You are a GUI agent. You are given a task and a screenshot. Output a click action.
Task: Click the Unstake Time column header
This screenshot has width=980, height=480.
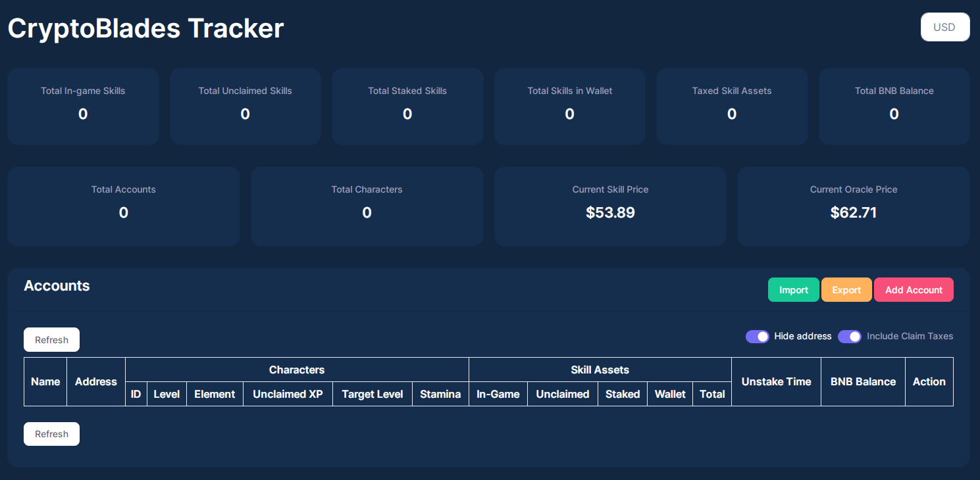pos(777,381)
